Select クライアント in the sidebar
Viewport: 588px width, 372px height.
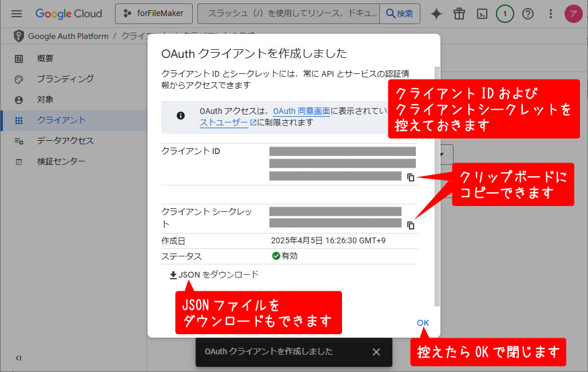pos(73,120)
